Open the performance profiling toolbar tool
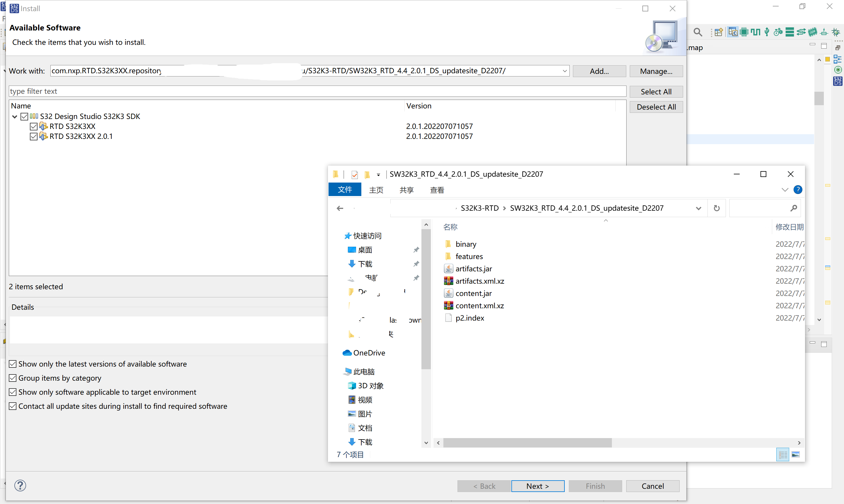844x504 pixels. 778,32
